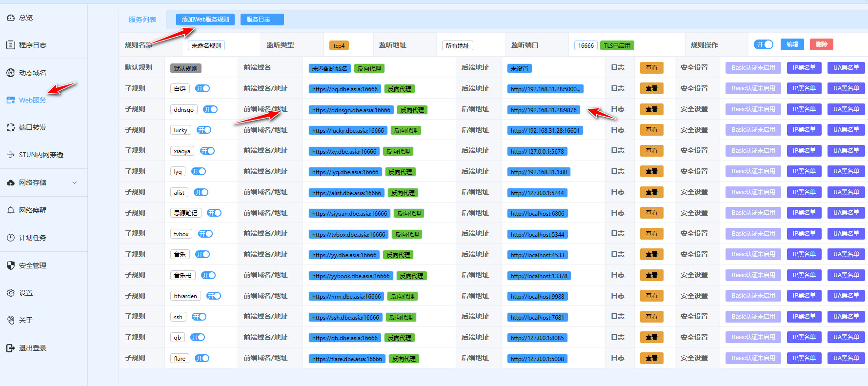Open 动态域名 DNS icon

point(11,73)
